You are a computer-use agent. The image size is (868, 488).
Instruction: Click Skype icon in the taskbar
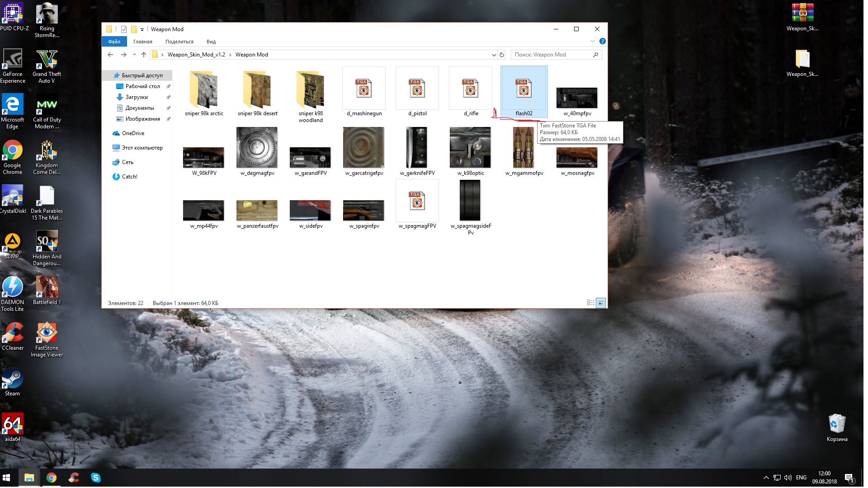(96, 478)
